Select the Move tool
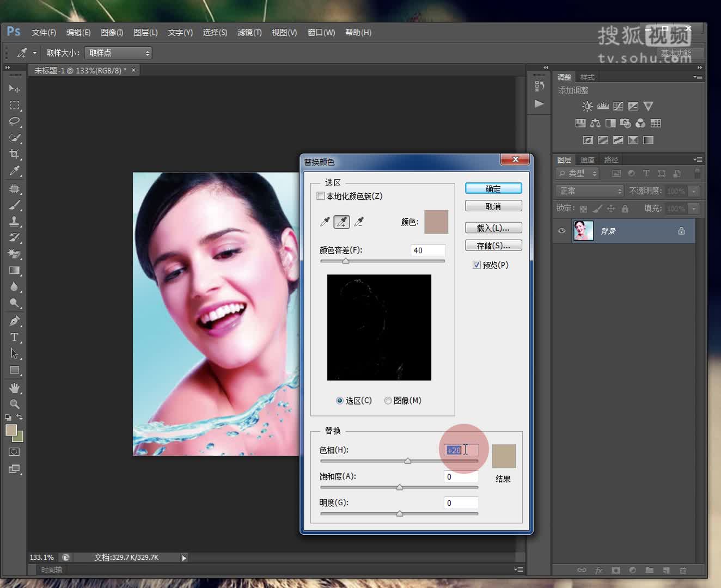The image size is (721, 588). 14,89
